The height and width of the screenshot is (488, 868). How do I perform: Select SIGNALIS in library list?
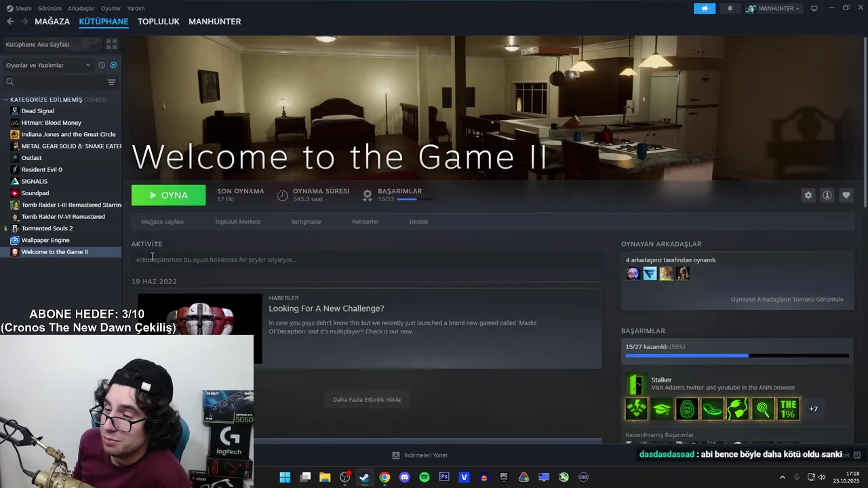click(34, 182)
